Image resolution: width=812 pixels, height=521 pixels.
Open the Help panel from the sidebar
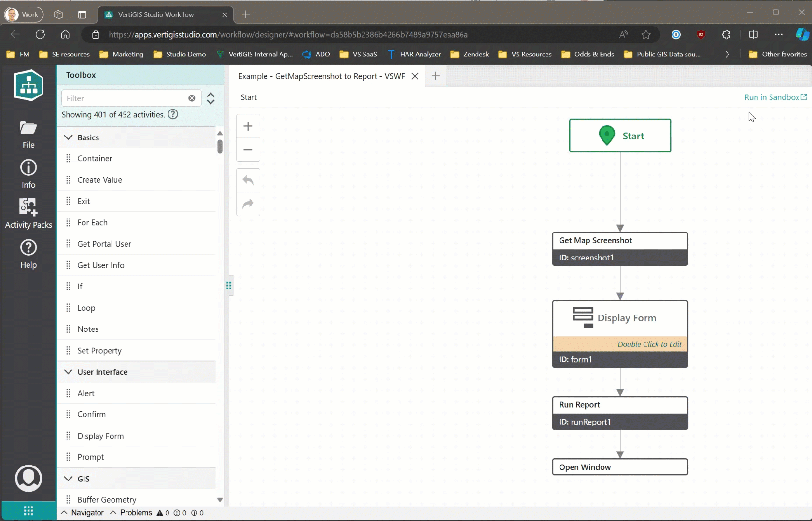tap(28, 253)
